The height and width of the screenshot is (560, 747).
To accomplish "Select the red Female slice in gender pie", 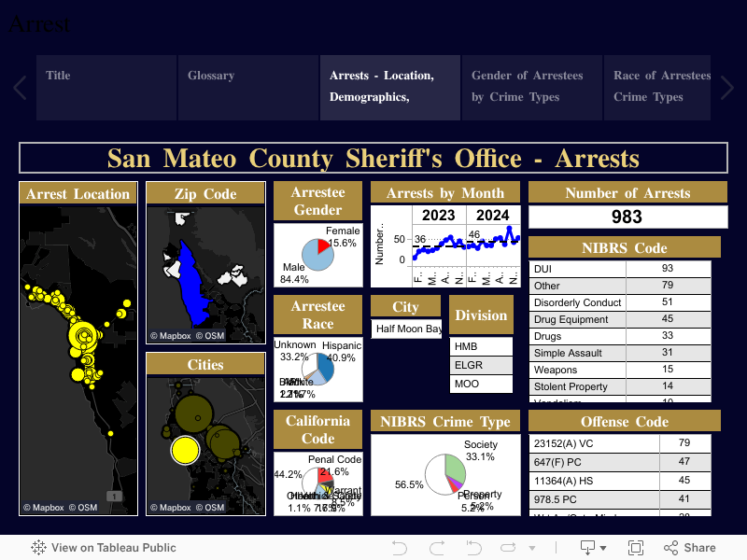I will tap(323, 246).
